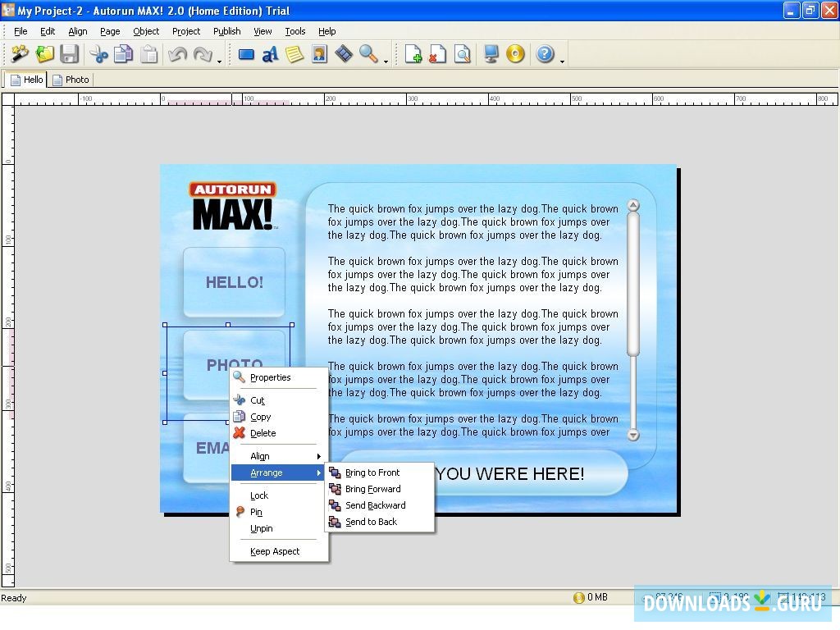Select Copy in context menu
Screen dimensions: 840x630
point(279,417)
